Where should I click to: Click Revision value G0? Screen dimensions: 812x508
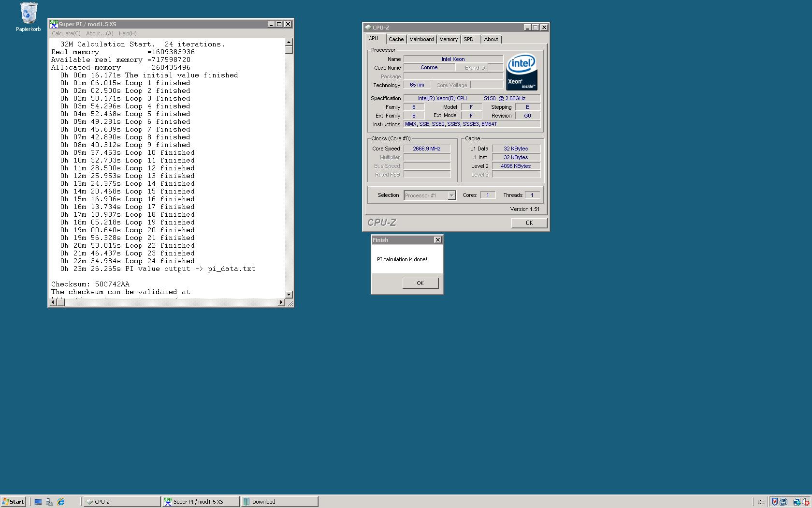point(527,116)
